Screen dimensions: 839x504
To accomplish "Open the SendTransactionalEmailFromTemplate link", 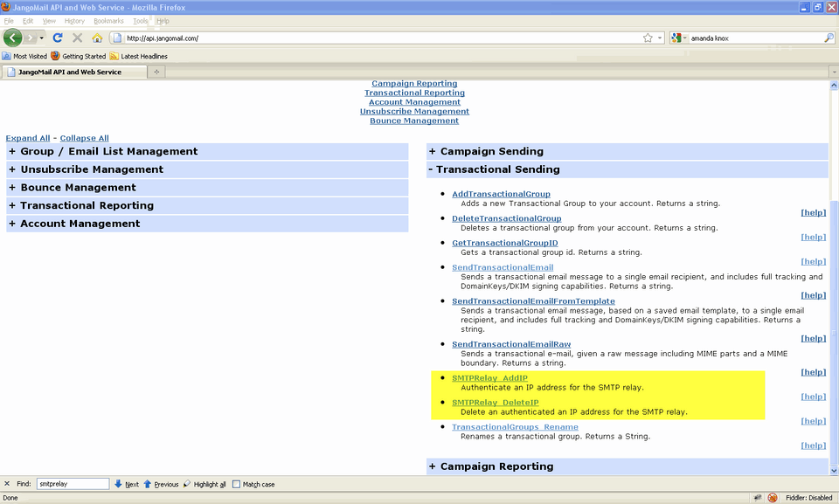I will pos(533,301).
